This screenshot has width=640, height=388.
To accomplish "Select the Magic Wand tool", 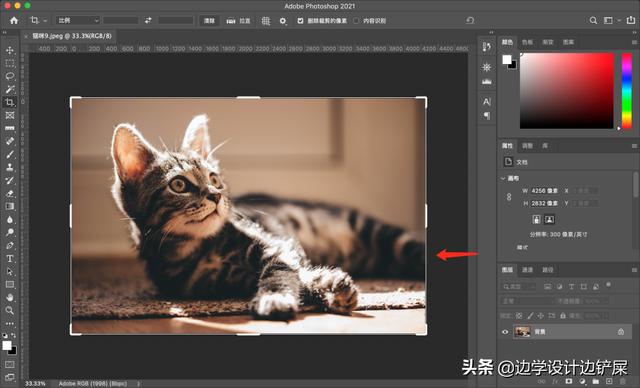I will 10,89.
